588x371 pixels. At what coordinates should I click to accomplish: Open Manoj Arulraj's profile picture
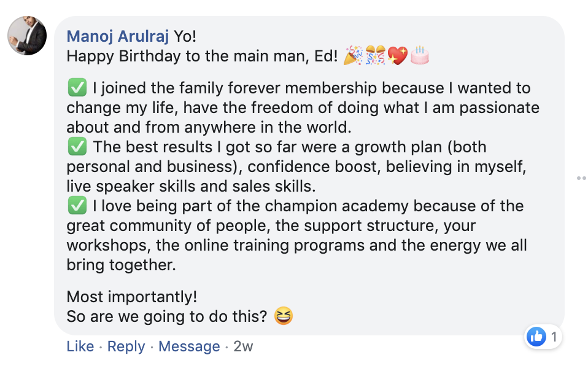(27, 36)
